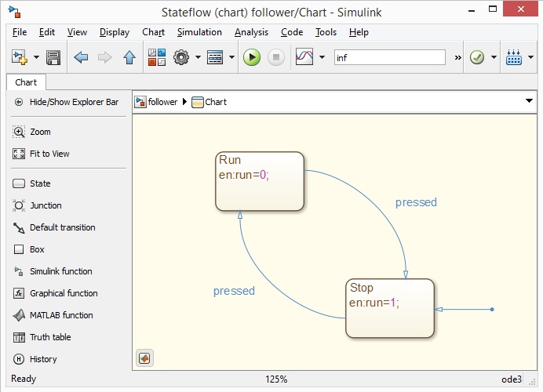The height and width of the screenshot is (392, 543).
Task: Select the Zoom tool in palette
Action: 32,132
